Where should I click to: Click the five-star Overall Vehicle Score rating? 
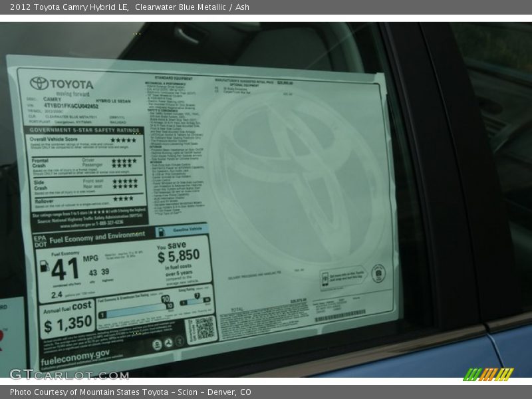pyautogui.click(x=122, y=138)
